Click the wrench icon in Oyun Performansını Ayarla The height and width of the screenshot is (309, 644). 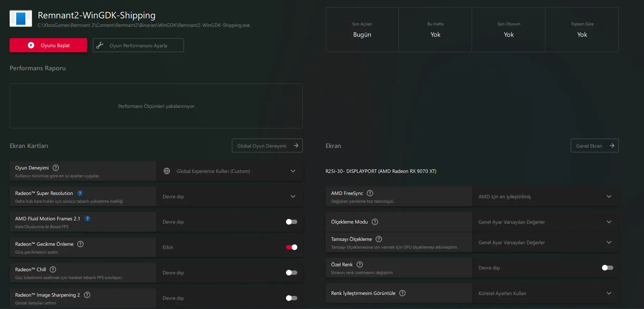point(100,45)
